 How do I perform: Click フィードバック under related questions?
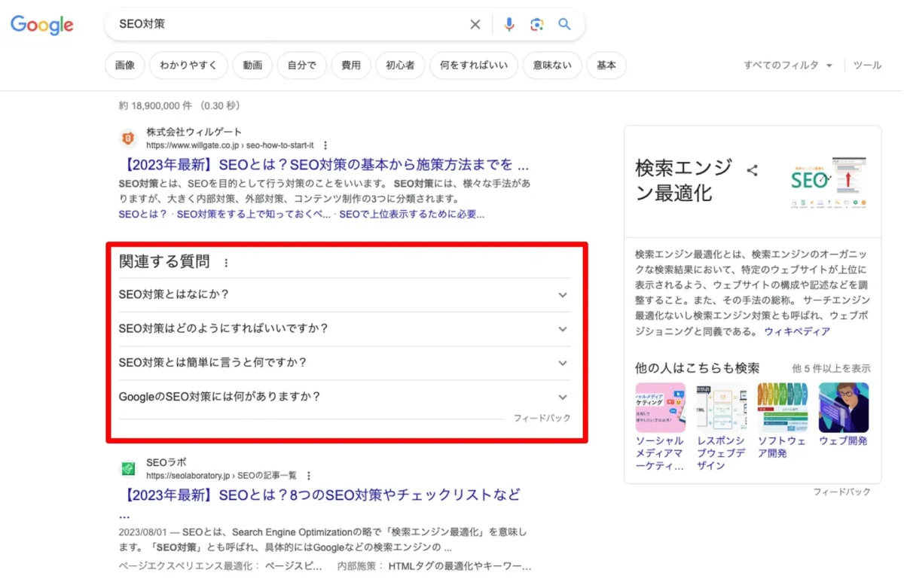[542, 418]
